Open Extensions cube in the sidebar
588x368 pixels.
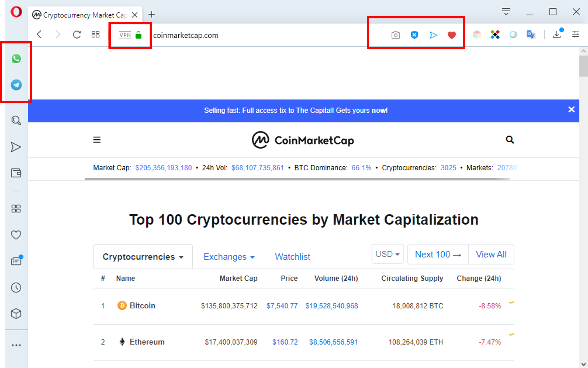coord(16,314)
